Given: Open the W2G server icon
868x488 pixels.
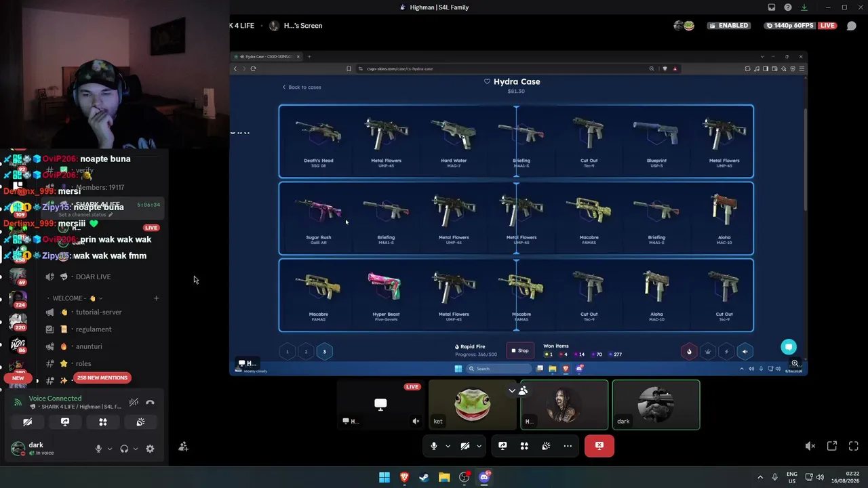Looking at the screenshot, I should (x=18, y=344).
